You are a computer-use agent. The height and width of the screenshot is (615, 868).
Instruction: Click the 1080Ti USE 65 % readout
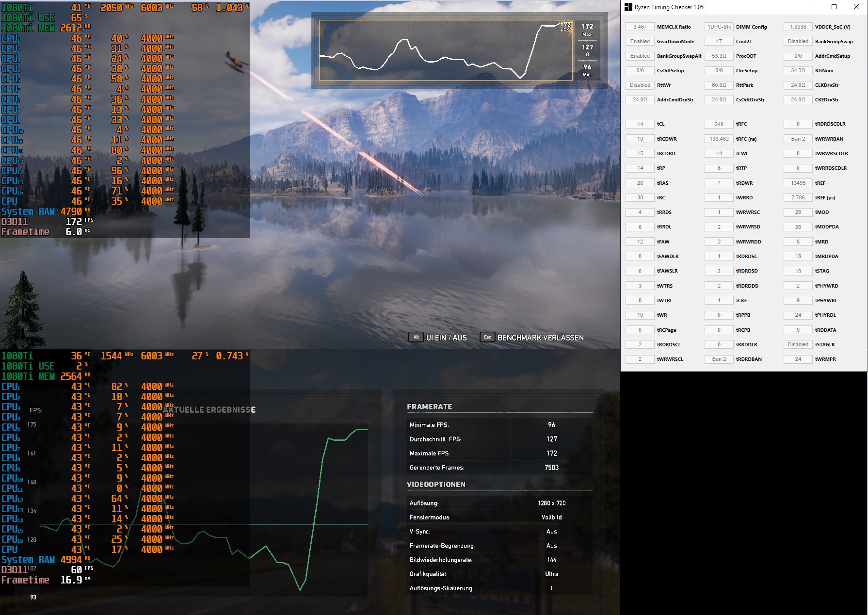[45, 18]
